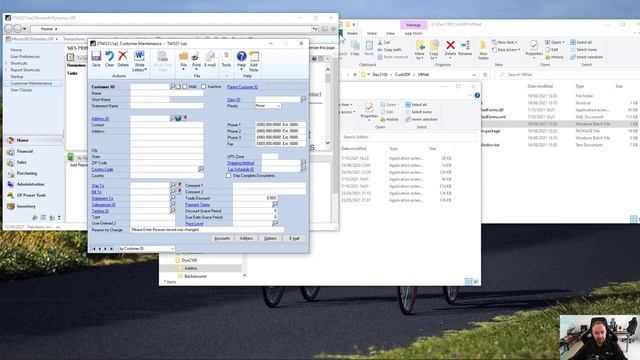This screenshot has height=360, width=640.
Task: Click the globe icon beside Address ID
Action: tap(178, 118)
